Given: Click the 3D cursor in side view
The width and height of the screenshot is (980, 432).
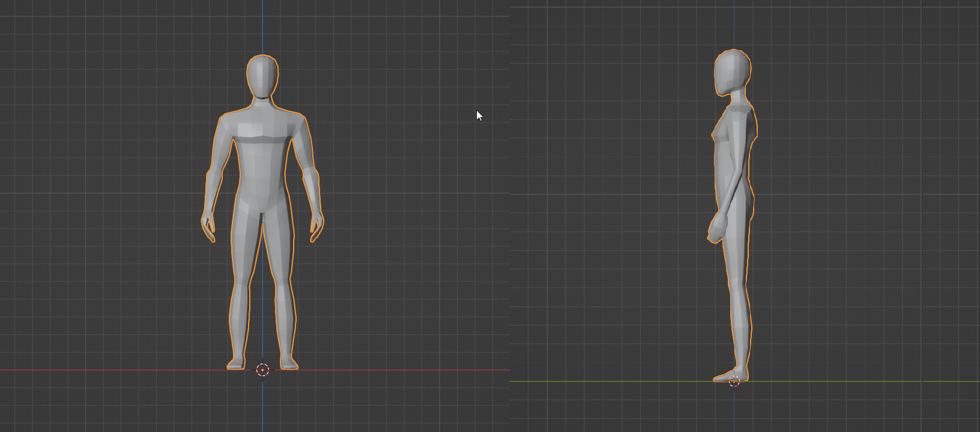Looking at the screenshot, I should (x=734, y=381).
